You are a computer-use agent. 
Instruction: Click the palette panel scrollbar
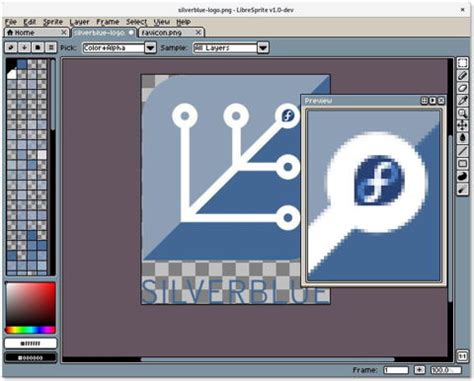click(53, 95)
